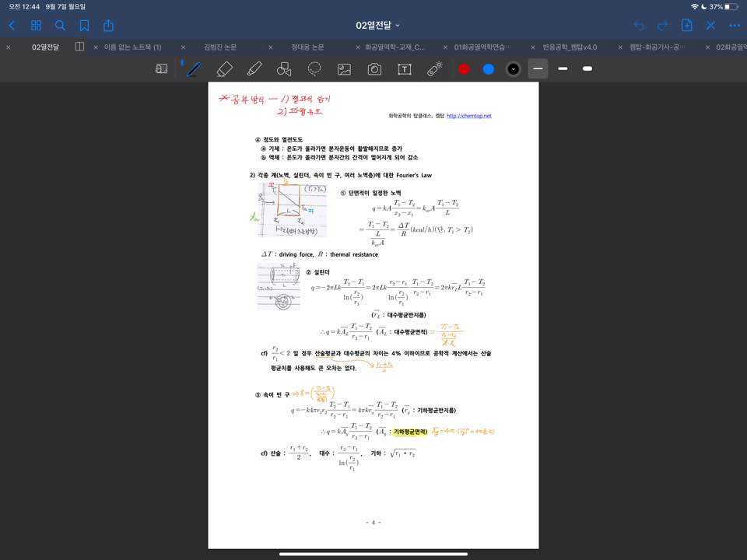Close the 화공열역학-교재 tab
Viewport: 747px width, 560px height.
358,47
